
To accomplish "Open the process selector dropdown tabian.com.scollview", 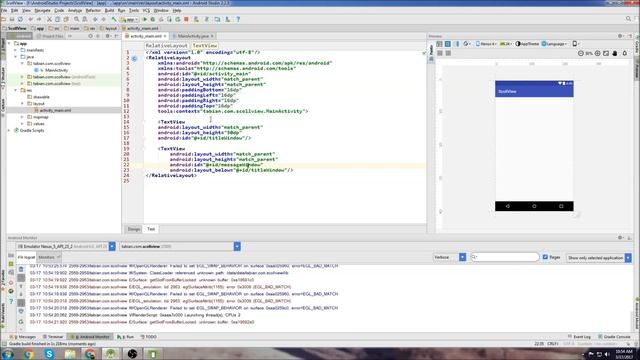I will [237, 246].
